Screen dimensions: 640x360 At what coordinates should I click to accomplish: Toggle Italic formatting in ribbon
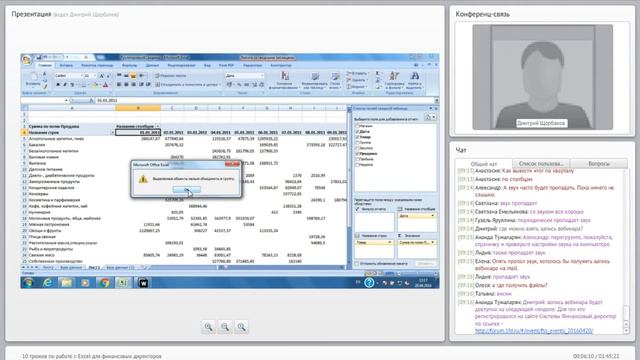pos(65,84)
